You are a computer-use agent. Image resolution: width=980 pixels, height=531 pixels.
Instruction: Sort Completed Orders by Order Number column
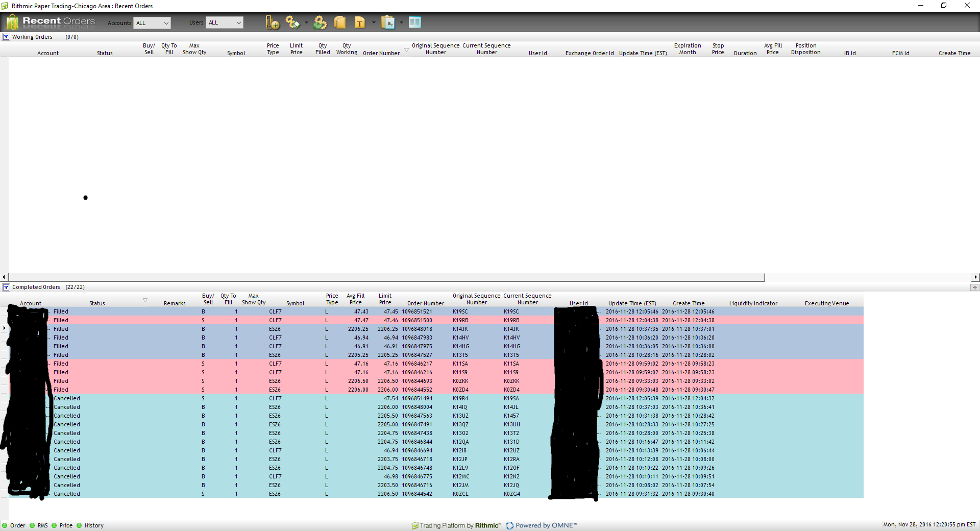pos(426,303)
